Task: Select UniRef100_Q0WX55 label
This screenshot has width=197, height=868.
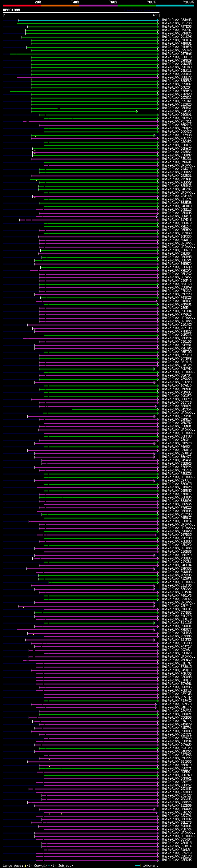Action: coord(177,64)
